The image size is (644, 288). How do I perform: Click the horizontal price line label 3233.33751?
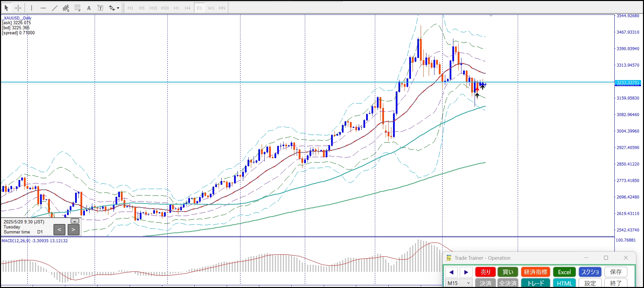pyautogui.click(x=627, y=83)
